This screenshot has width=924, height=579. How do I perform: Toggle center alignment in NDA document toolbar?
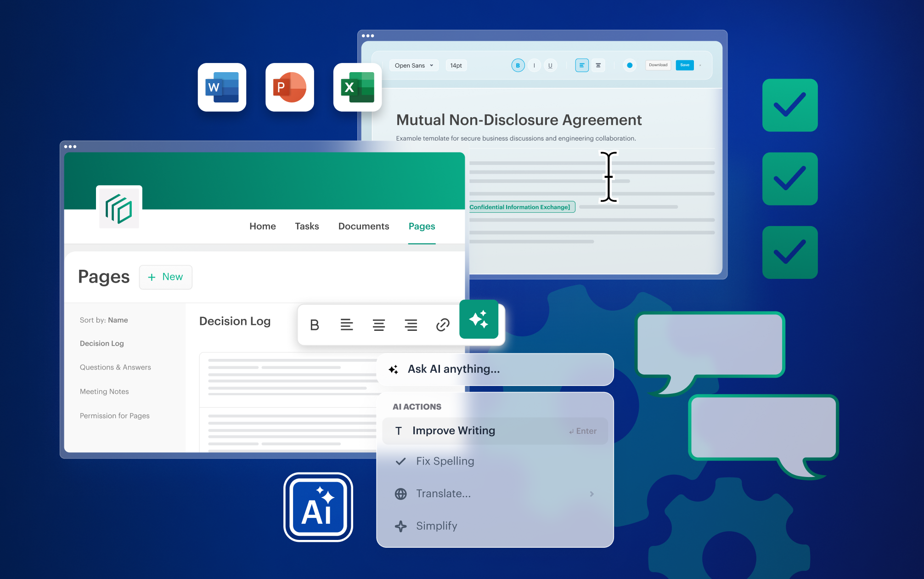pos(598,65)
